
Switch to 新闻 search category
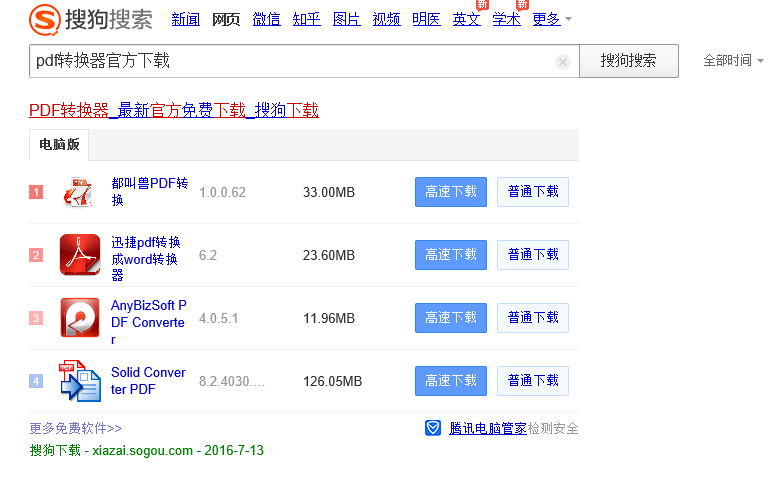click(186, 19)
